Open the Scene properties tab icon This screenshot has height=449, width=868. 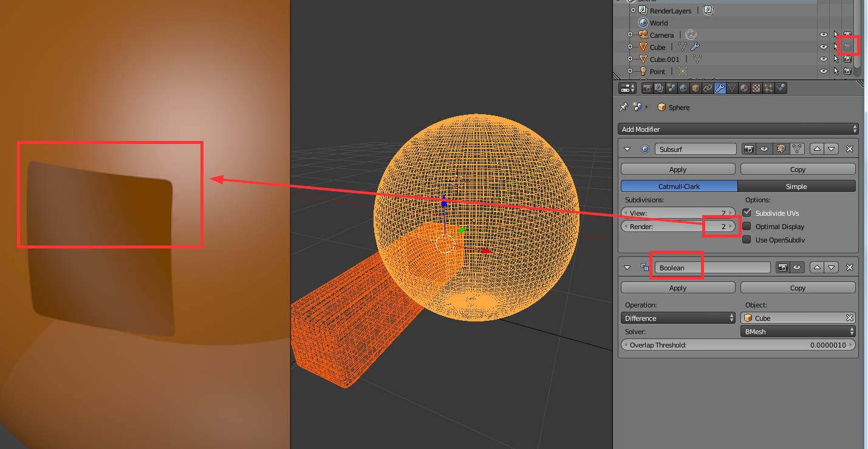[672, 88]
